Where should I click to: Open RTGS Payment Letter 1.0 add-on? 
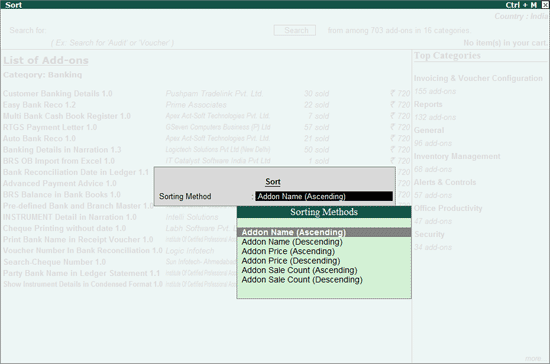(50, 127)
